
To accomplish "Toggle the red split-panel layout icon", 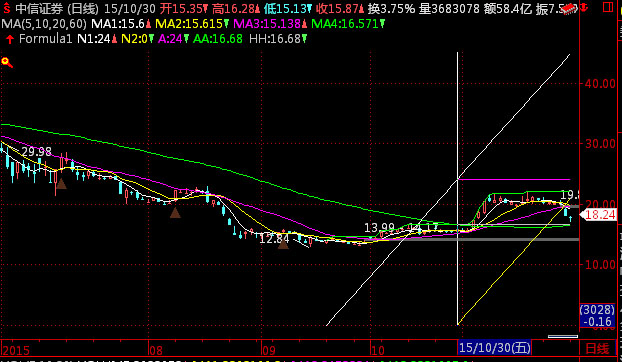I will pos(607,7).
